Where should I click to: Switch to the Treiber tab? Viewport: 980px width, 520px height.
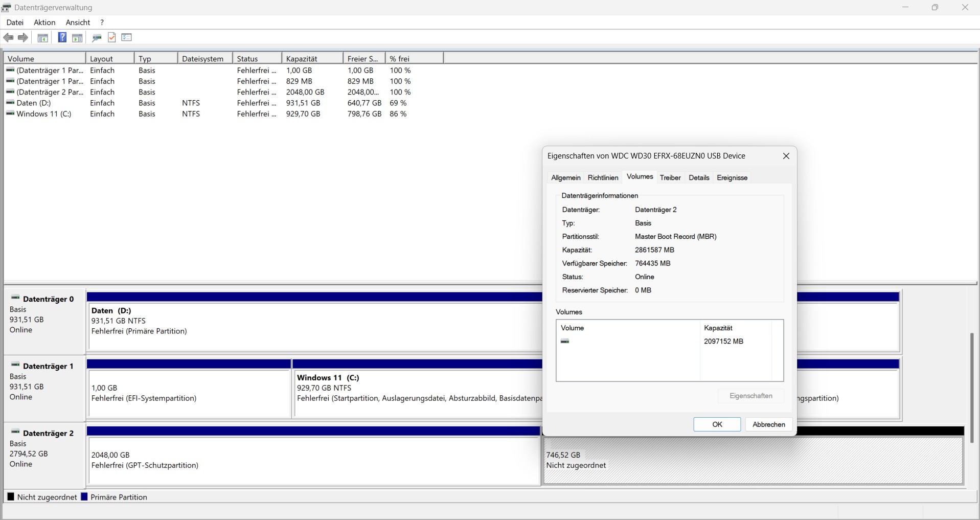[x=670, y=177]
